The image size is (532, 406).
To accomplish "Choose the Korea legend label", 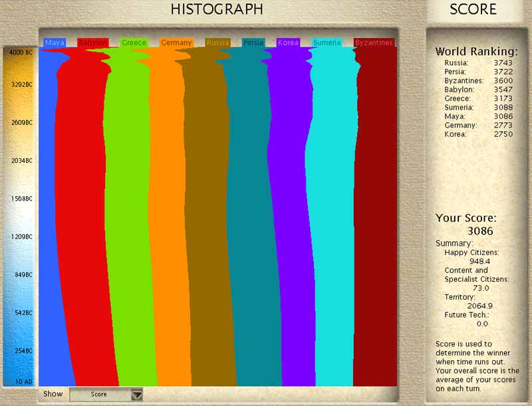I will [289, 43].
